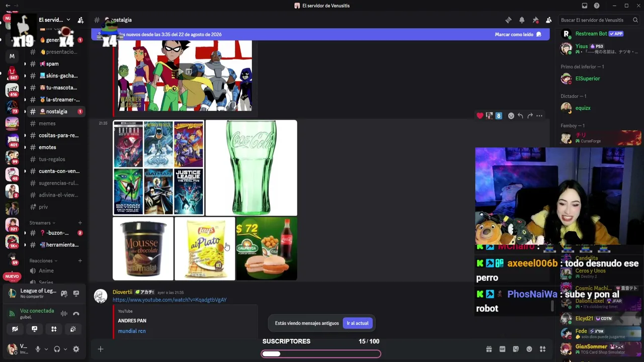Open the threads icon in channel header

point(508,20)
